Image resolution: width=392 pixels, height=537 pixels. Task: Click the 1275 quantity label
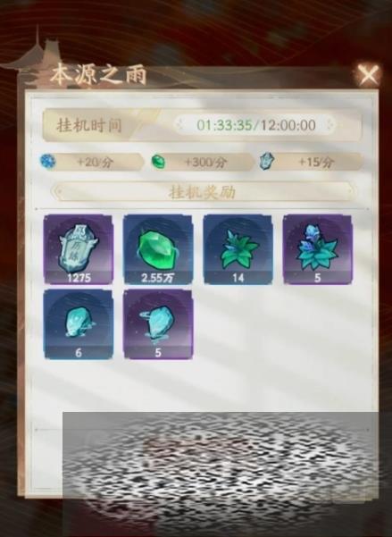click(x=79, y=278)
